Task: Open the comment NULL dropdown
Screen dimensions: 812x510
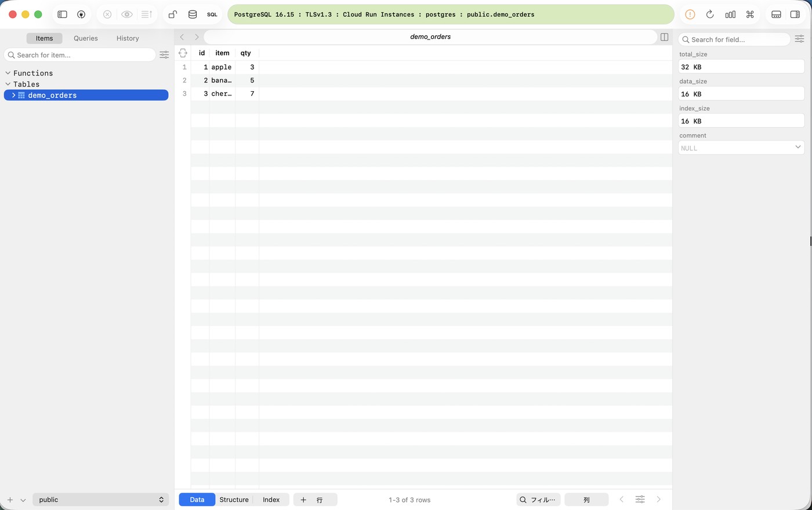Action: (x=741, y=148)
